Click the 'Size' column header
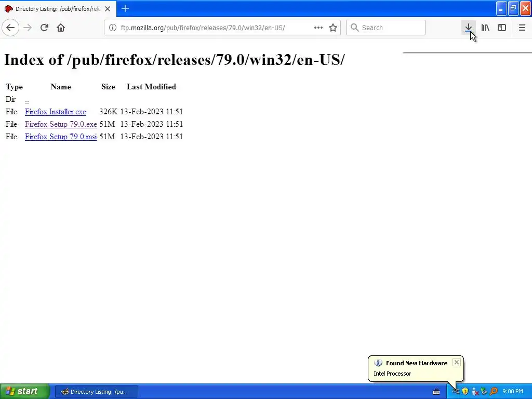Screen dimensions: 532x399 click(108, 87)
